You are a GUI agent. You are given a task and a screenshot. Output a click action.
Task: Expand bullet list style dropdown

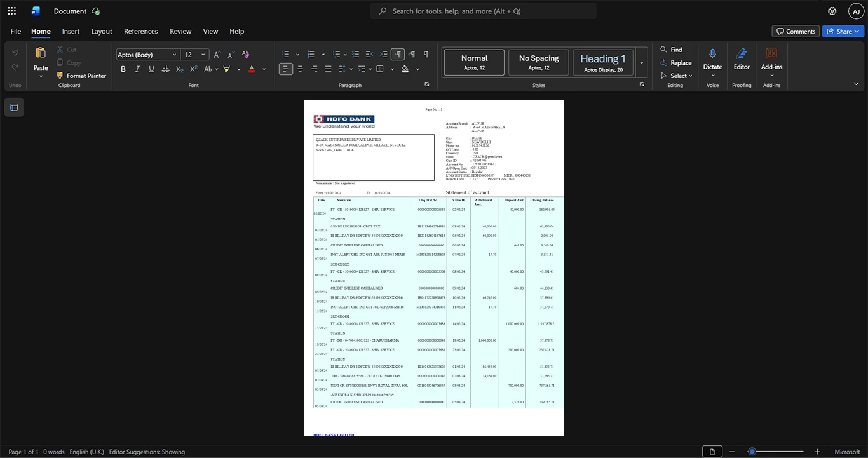pyautogui.click(x=297, y=54)
